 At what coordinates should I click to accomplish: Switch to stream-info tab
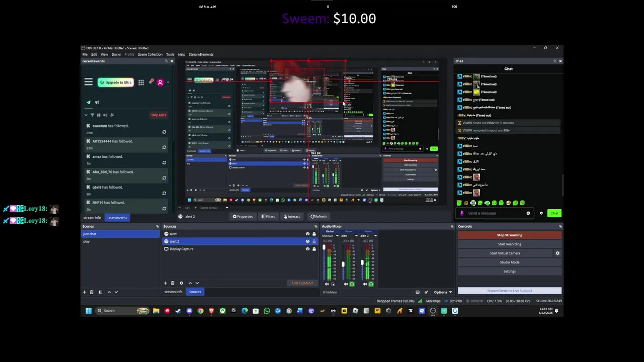click(92, 218)
